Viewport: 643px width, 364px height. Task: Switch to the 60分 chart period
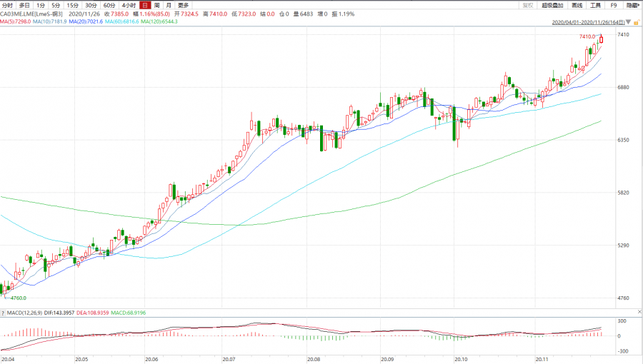[x=109, y=5]
